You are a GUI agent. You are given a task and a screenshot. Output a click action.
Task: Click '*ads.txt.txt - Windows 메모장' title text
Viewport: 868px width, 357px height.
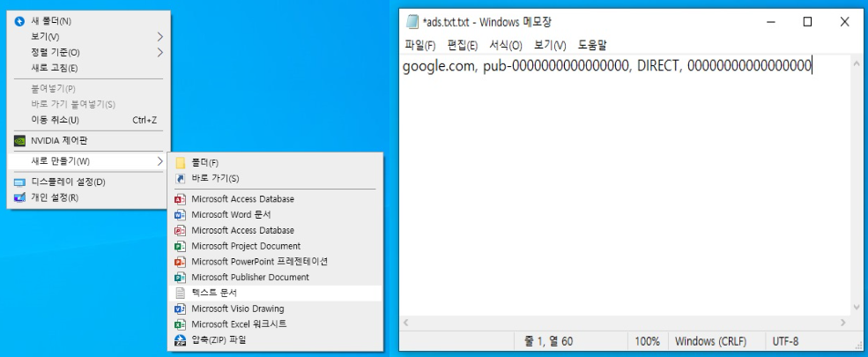tap(486, 22)
